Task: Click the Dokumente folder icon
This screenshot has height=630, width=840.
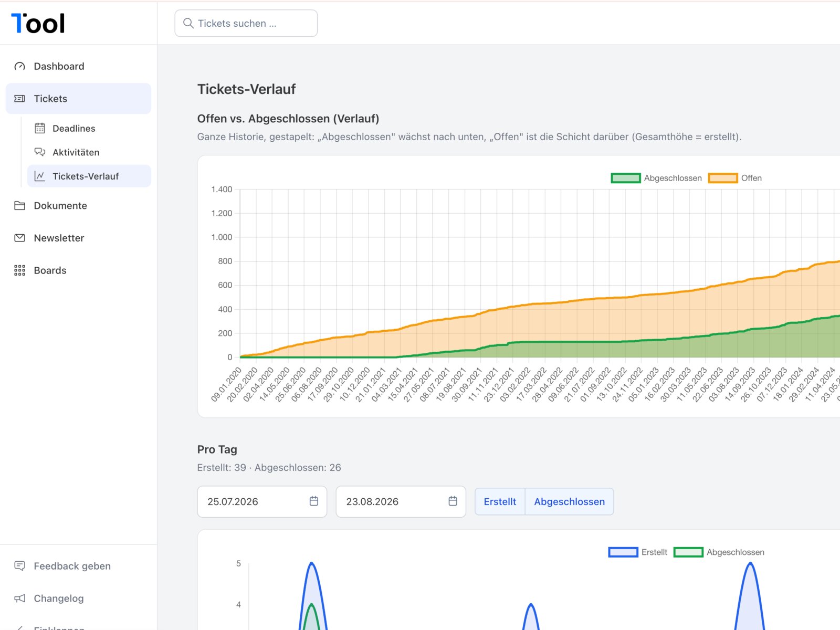Action: [19, 206]
